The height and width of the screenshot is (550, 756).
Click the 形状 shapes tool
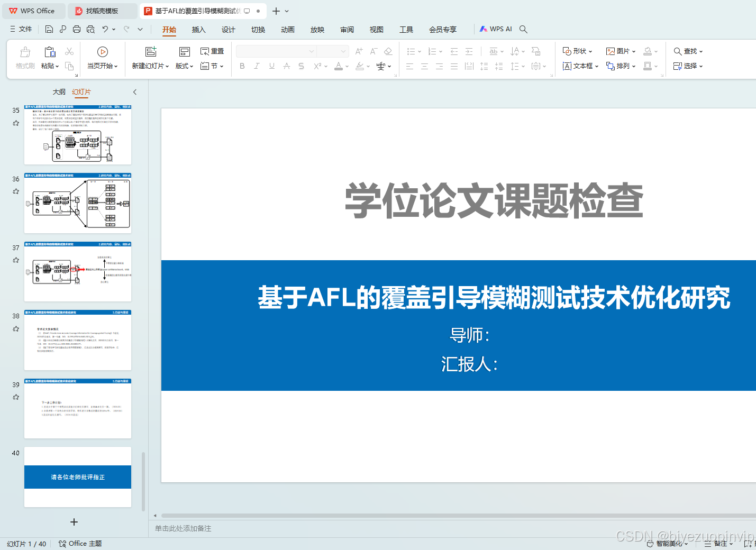pos(577,51)
